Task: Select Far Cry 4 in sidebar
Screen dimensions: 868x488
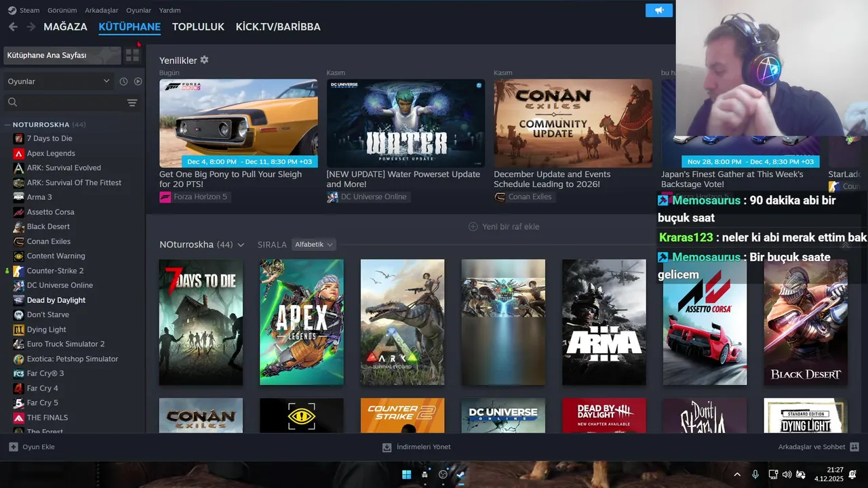Action: pyautogui.click(x=42, y=388)
